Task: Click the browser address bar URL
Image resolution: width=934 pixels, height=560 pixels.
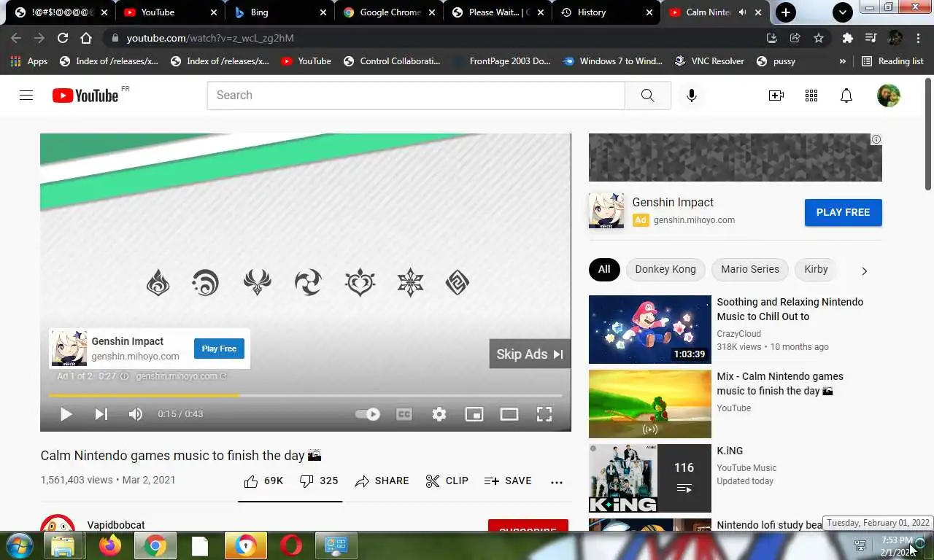Action: (x=210, y=38)
